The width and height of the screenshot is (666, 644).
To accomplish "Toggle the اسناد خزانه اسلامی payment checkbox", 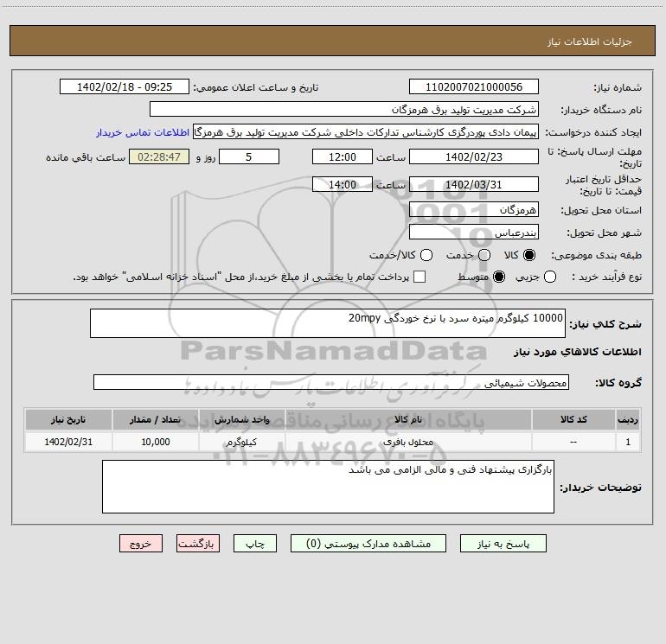I will (419, 277).
